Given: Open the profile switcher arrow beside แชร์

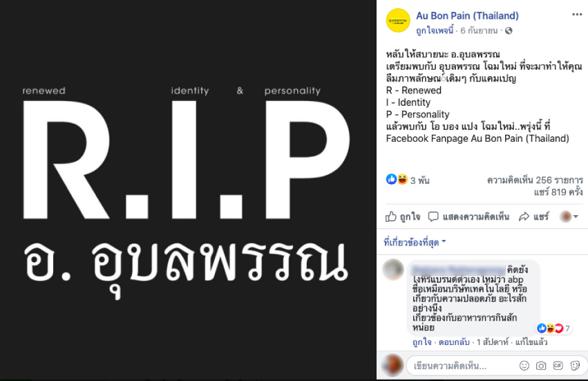Looking at the screenshot, I should pos(569,216).
